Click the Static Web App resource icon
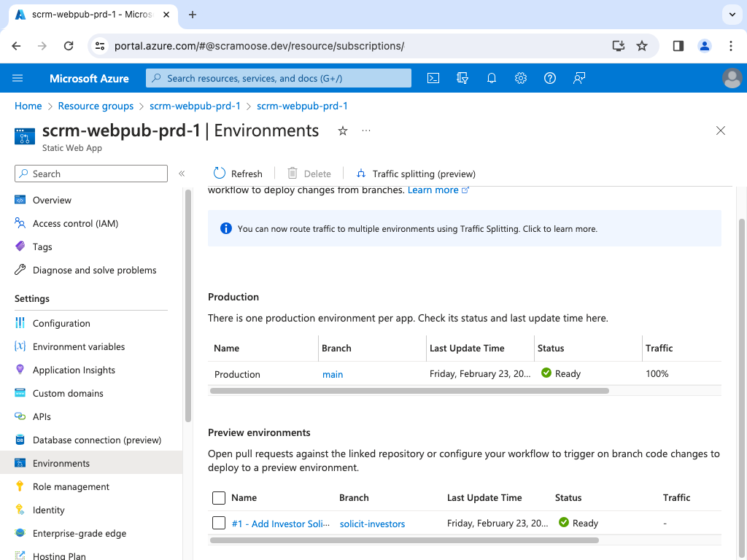 25,136
